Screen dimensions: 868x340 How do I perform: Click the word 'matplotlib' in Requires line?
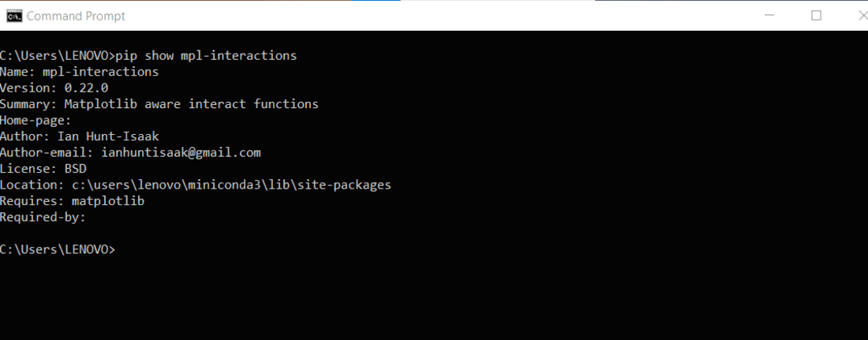point(108,201)
